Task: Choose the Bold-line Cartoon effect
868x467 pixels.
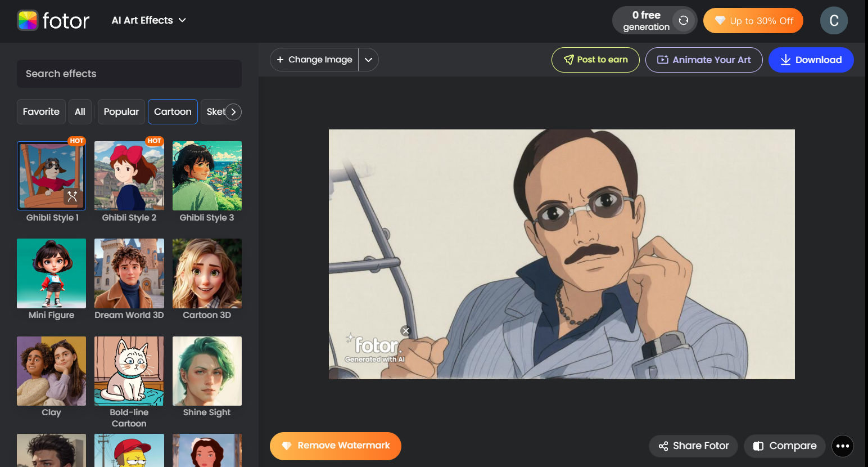Action: (129, 371)
